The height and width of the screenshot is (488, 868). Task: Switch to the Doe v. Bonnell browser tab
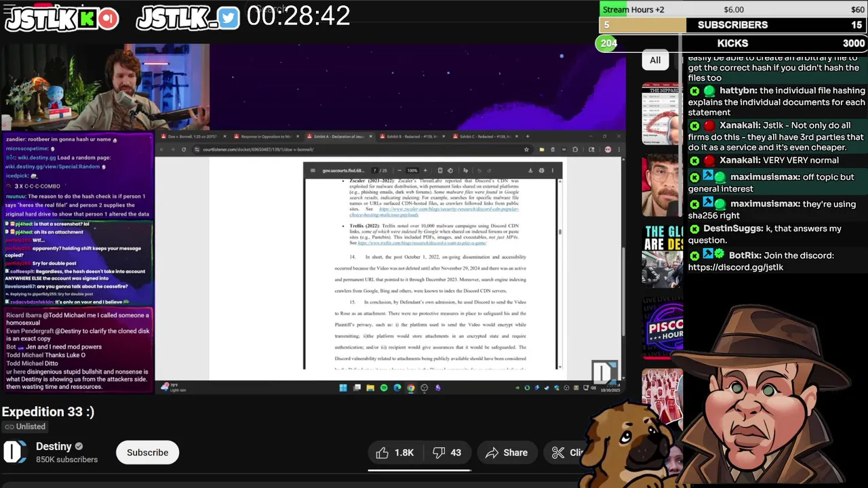pyautogui.click(x=193, y=136)
